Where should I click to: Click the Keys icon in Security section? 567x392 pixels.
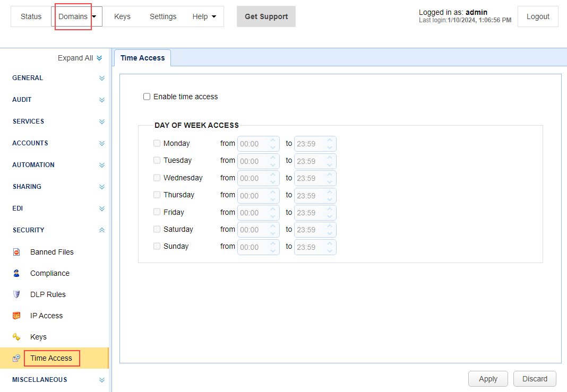(16, 337)
